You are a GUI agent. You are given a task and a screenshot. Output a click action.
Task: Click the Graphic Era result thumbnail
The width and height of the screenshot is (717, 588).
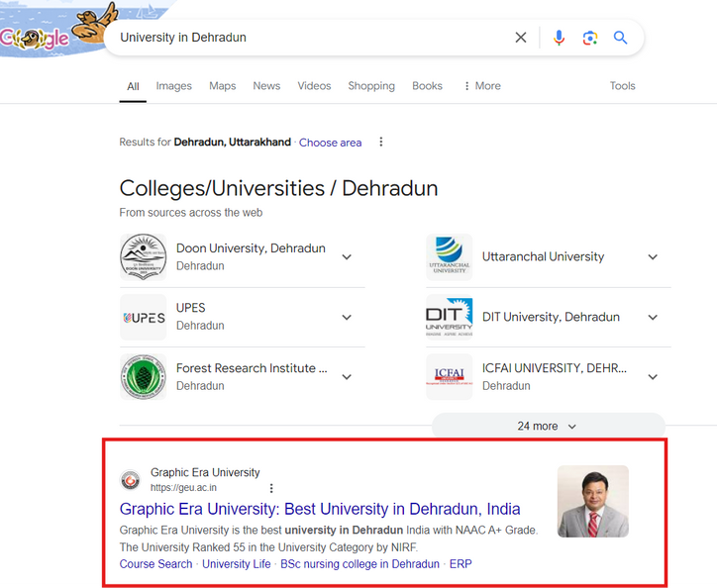[x=592, y=501]
